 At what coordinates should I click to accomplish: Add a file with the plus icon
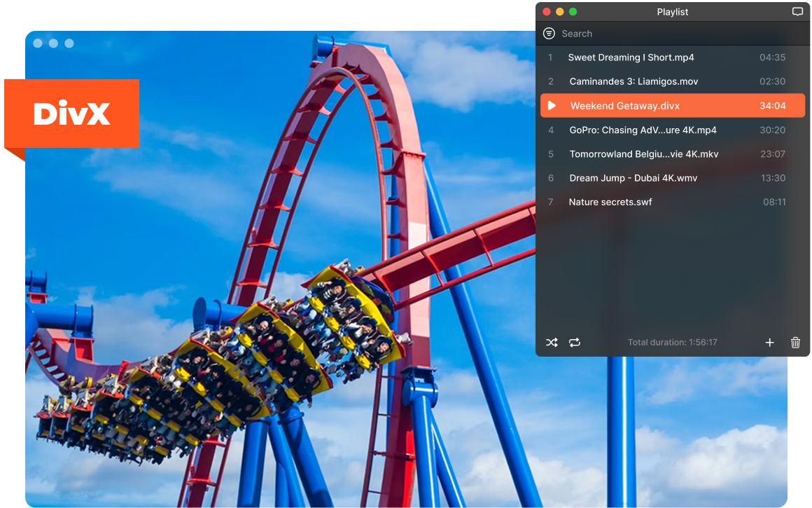(x=769, y=343)
